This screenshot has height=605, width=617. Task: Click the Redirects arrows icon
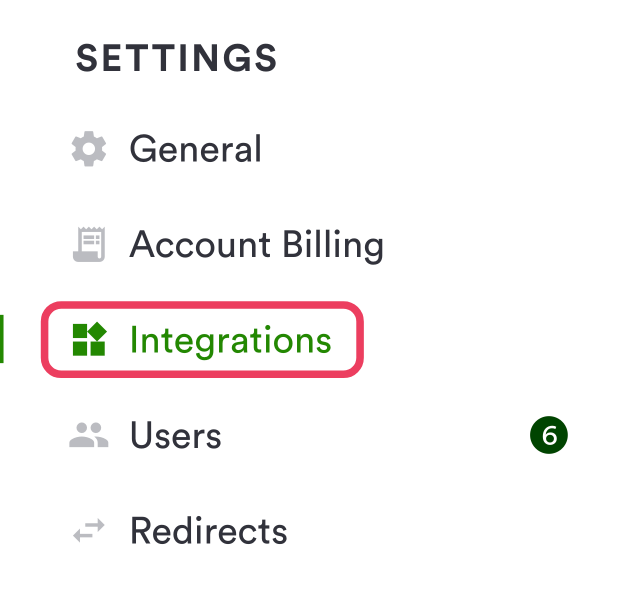pyautogui.click(x=88, y=531)
